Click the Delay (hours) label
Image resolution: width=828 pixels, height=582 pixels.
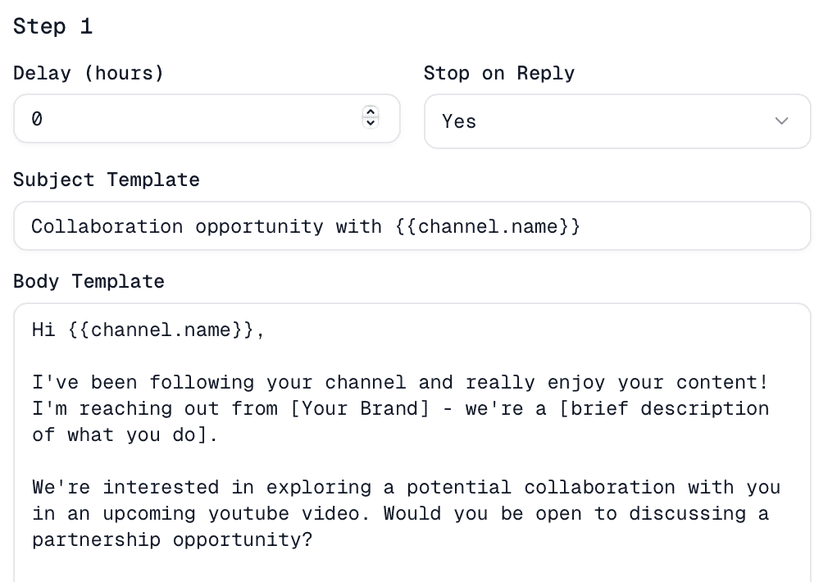click(88, 72)
